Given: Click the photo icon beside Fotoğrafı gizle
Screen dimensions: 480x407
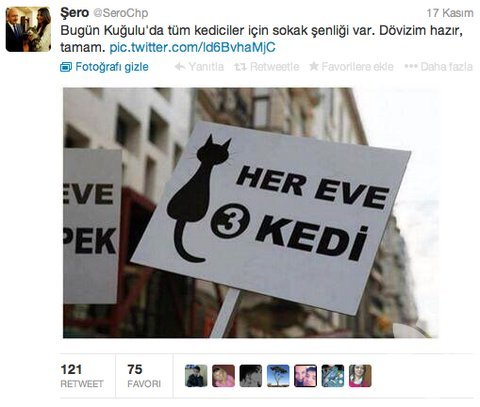Looking at the screenshot, I should pos(66,67).
